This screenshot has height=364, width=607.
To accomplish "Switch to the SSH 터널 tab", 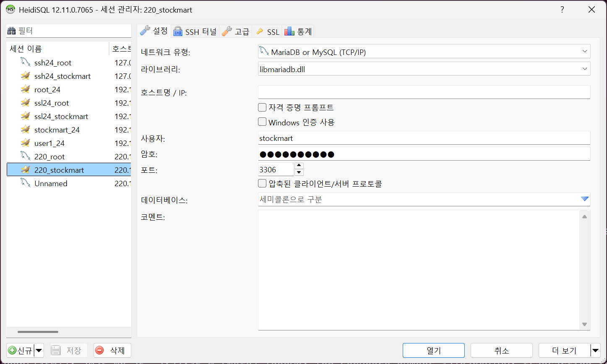I will [195, 31].
